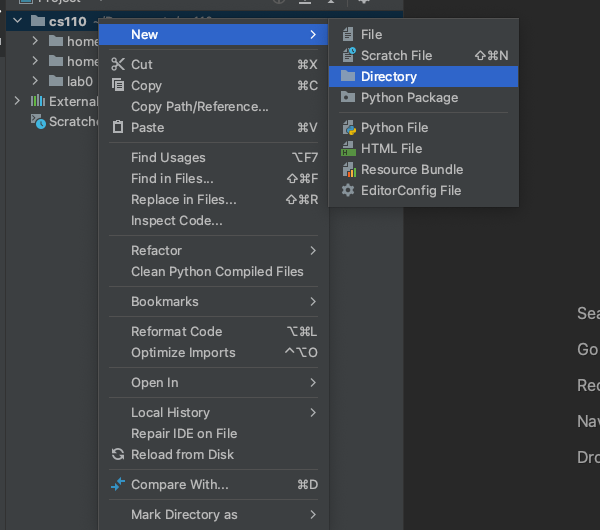Choose Optimize Imports
Image resolution: width=600 pixels, height=530 pixels.
coord(213,352)
